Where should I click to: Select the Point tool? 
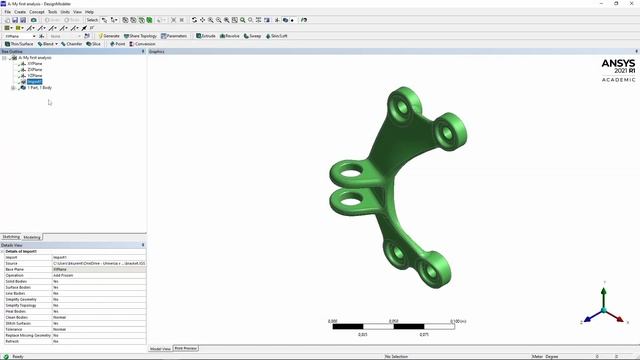point(118,44)
